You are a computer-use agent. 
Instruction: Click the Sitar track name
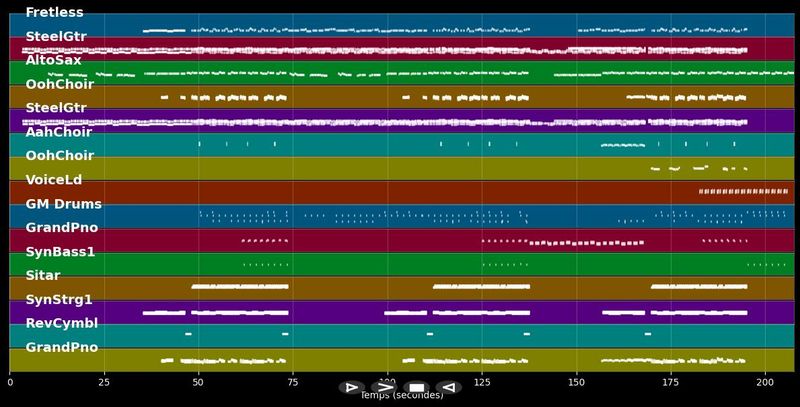coord(42,276)
